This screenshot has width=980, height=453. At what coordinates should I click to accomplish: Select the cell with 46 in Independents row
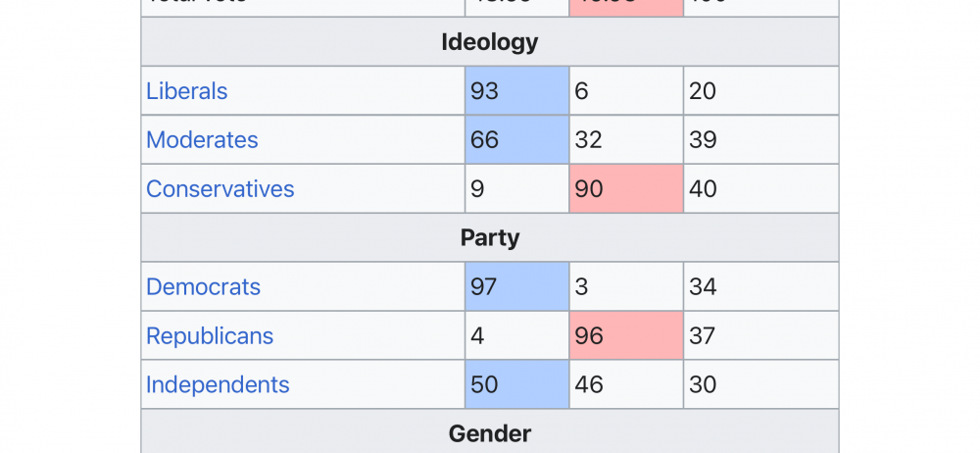click(625, 385)
